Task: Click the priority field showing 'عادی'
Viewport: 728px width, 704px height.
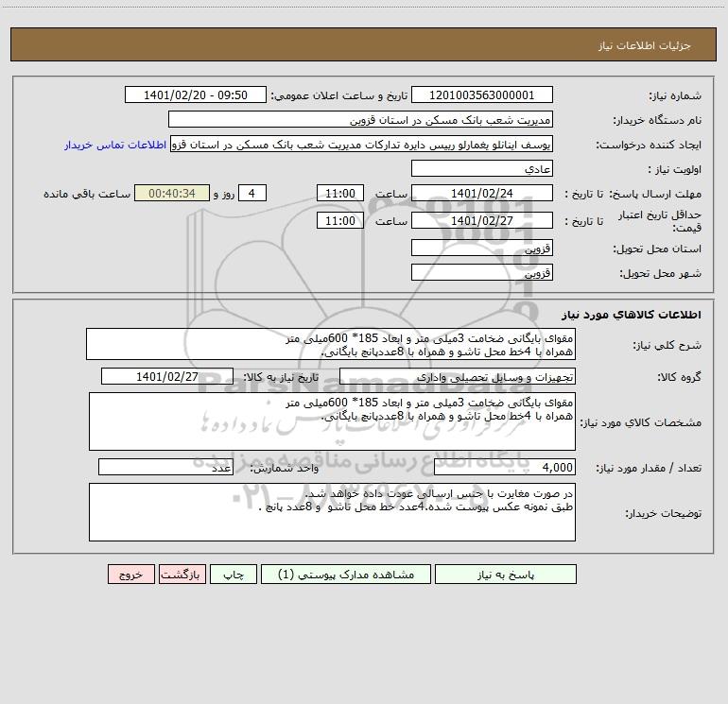Action: tap(482, 169)
